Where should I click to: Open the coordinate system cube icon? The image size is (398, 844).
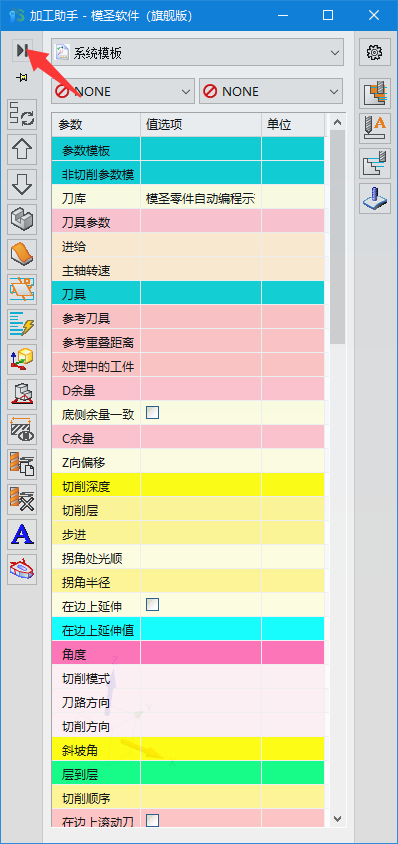pos(22,359)
